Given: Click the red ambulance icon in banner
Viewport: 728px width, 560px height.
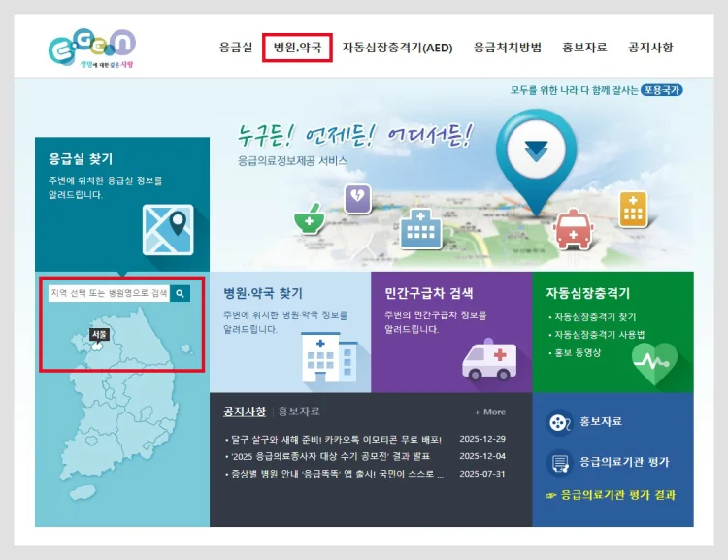Looking at the screenshot, I should coord(573,228).
